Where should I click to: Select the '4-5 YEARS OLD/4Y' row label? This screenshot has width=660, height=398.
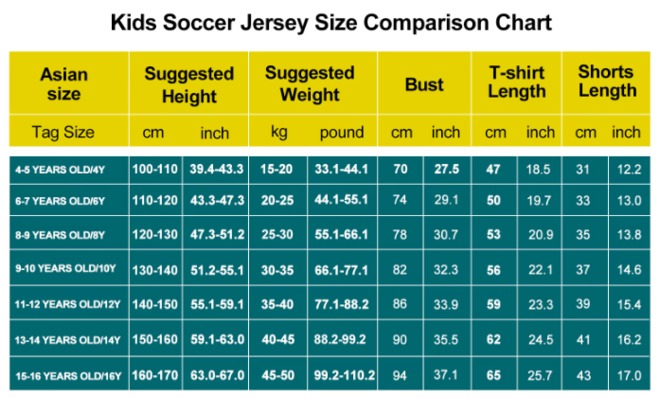(60, 170)
